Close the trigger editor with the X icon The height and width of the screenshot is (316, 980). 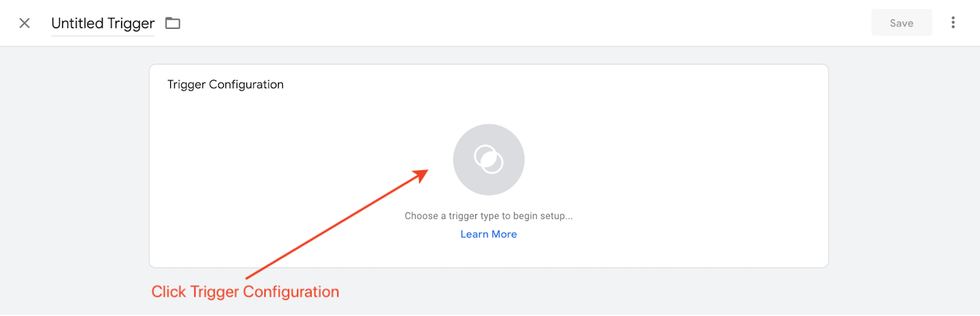point(24,23)
